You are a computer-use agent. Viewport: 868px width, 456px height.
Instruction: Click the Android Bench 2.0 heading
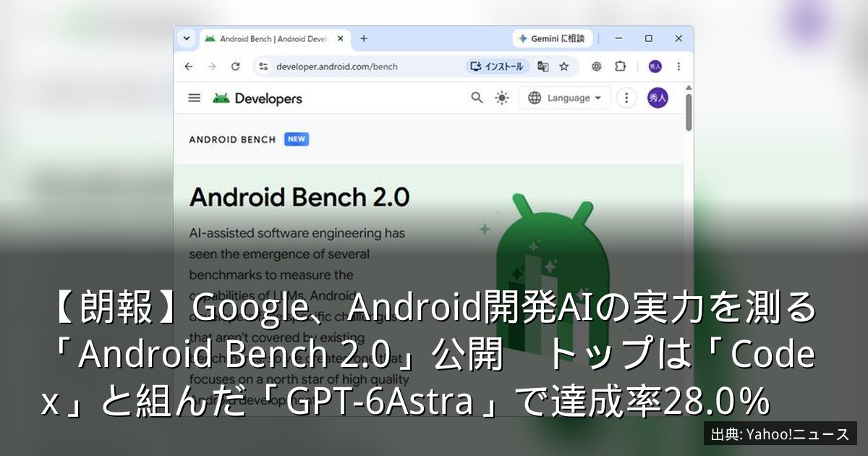[x=299, y=197]
